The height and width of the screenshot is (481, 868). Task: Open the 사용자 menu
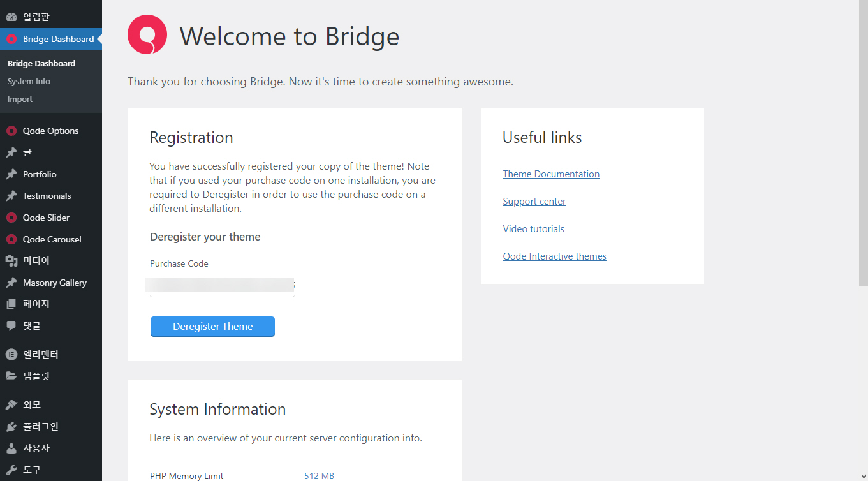coord(51,448)
